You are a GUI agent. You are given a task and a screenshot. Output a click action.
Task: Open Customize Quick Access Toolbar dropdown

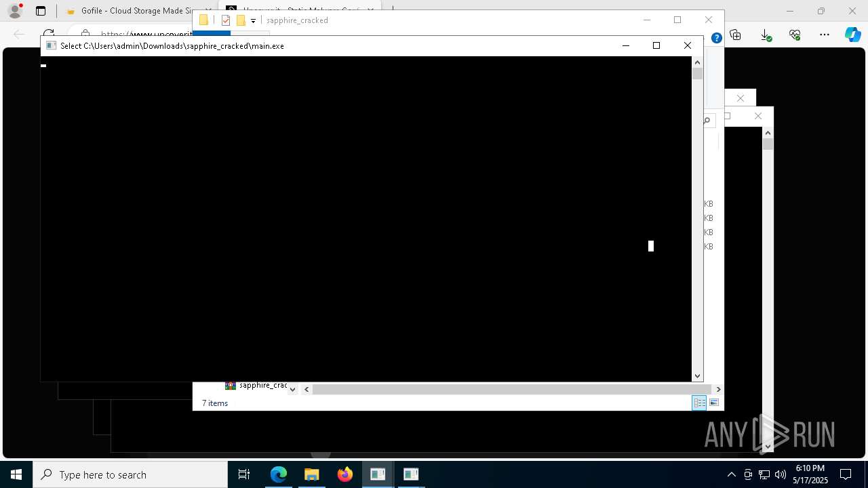pyautogui.click(x=253, y=21)
